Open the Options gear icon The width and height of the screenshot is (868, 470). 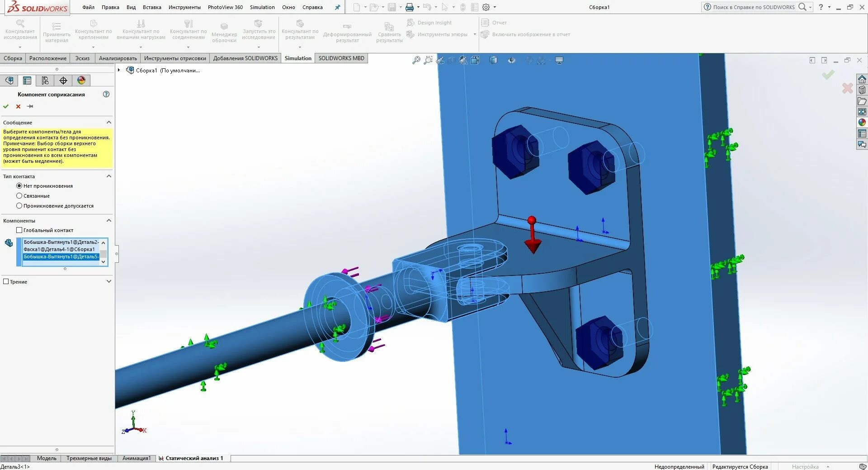point(486,7)
